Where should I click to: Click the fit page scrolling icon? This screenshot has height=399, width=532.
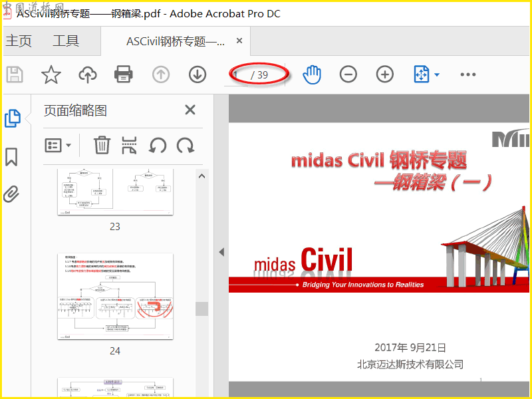tap(422, 74)
